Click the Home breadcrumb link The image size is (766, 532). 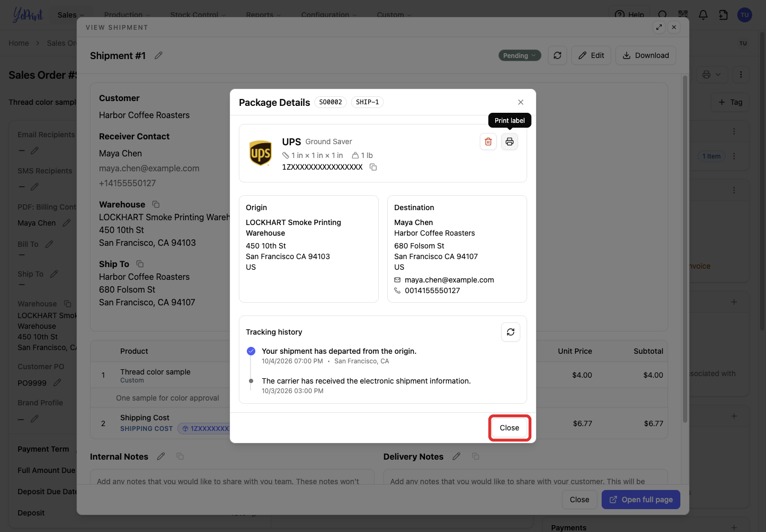(x=19, y=43)
